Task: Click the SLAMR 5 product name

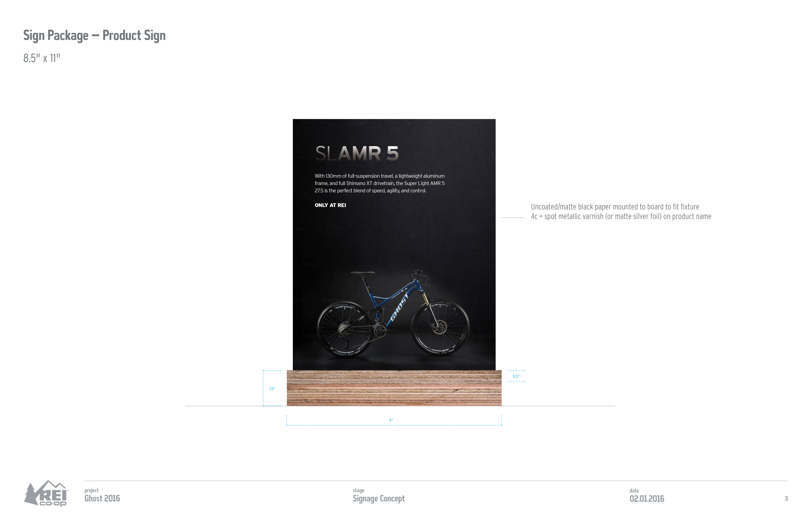Action: pos(357,153)
